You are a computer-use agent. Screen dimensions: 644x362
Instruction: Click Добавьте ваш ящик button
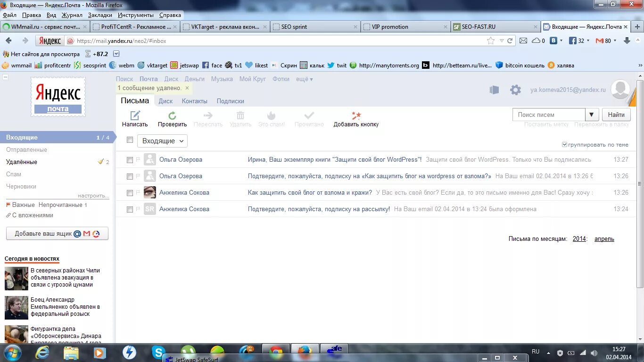[57, 233]
